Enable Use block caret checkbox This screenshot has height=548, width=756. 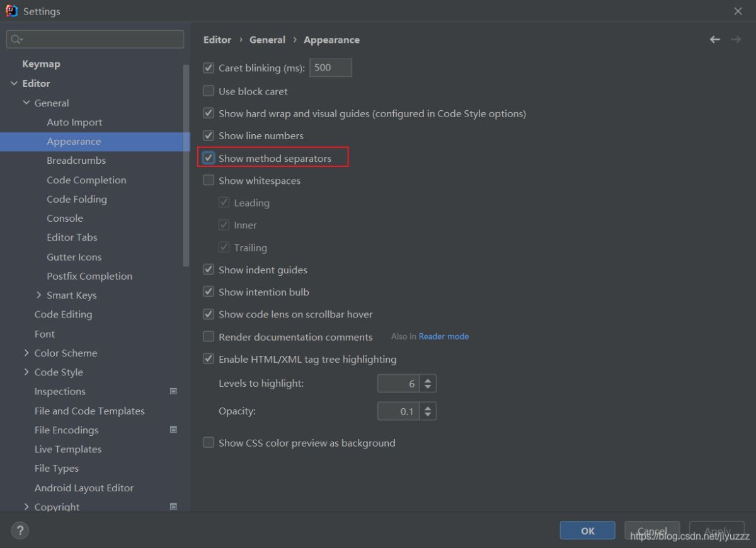point(209,91)
